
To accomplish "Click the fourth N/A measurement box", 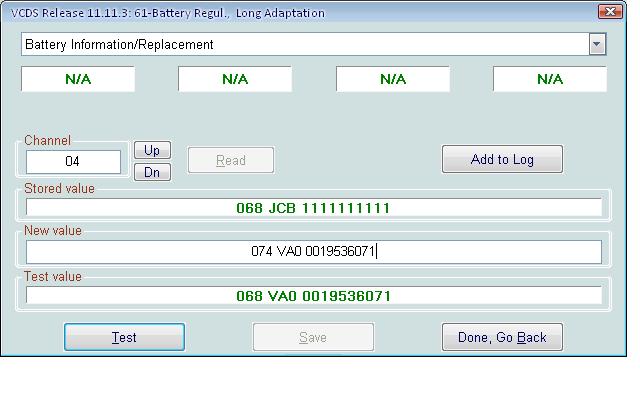I will [550, 80].
